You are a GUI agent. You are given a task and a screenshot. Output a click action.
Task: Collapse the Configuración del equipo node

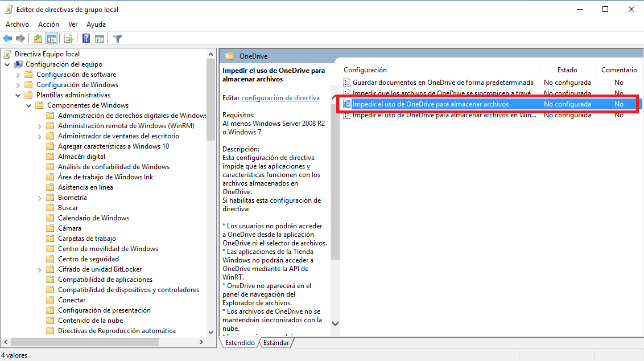coord(7,64)
